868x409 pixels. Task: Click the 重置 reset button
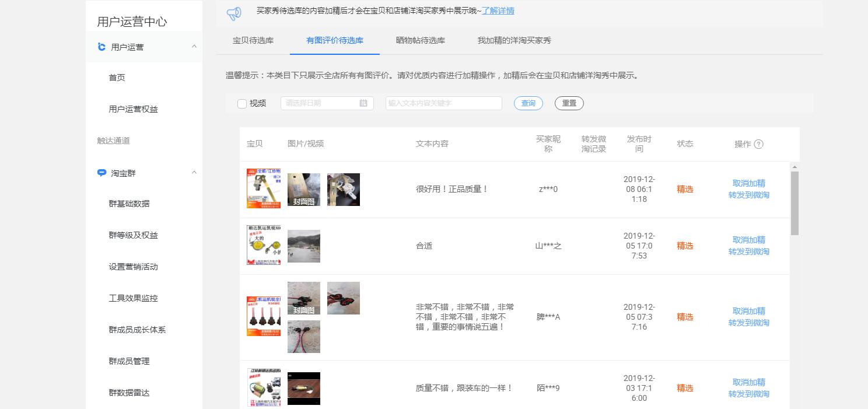pos(569,103)
